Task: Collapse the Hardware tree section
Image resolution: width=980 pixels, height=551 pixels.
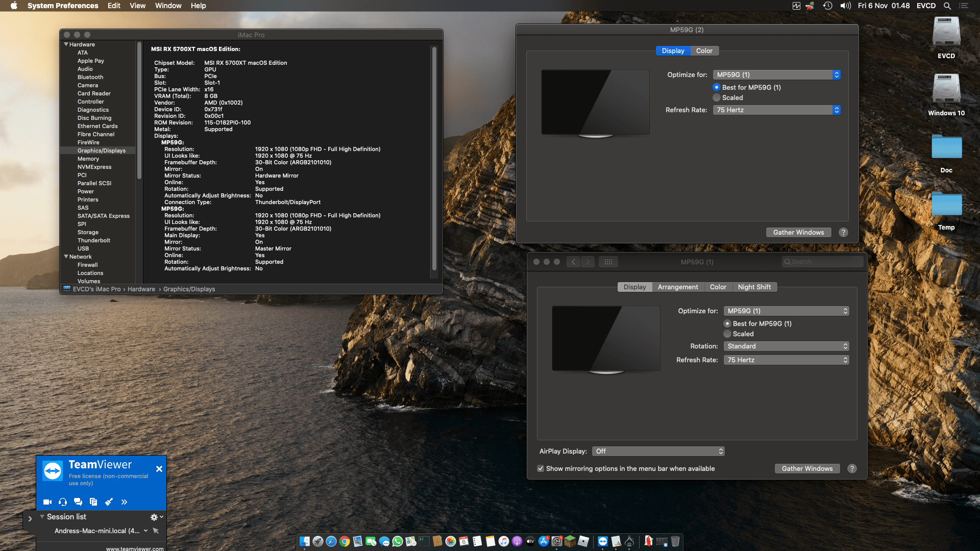Action: pyautogui.click(x=66, y=44)
